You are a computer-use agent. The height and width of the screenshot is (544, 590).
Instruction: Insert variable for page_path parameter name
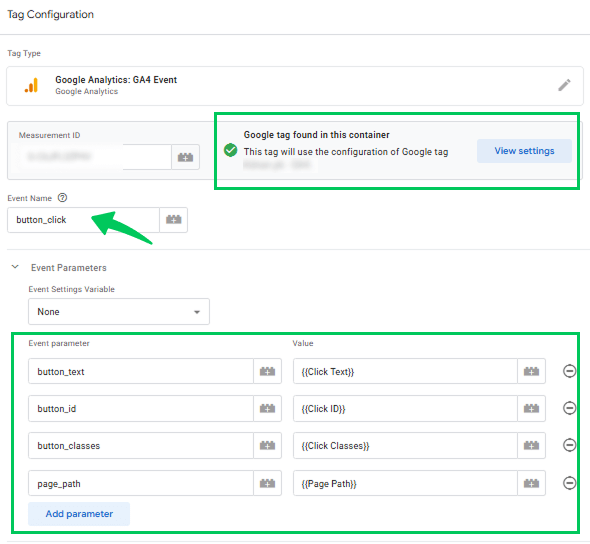pos(268,483)
